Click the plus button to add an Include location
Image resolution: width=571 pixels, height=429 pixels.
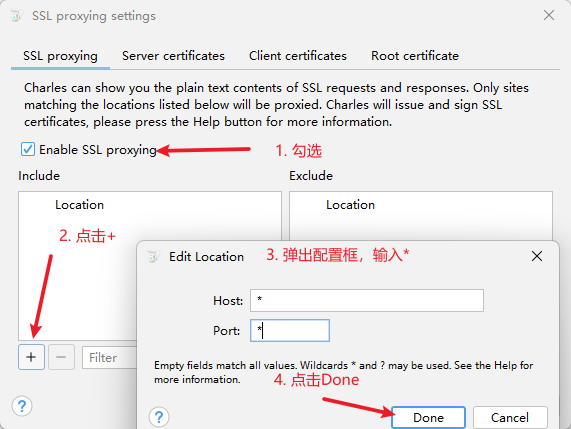pyautogui.click(x=31, y=357)
